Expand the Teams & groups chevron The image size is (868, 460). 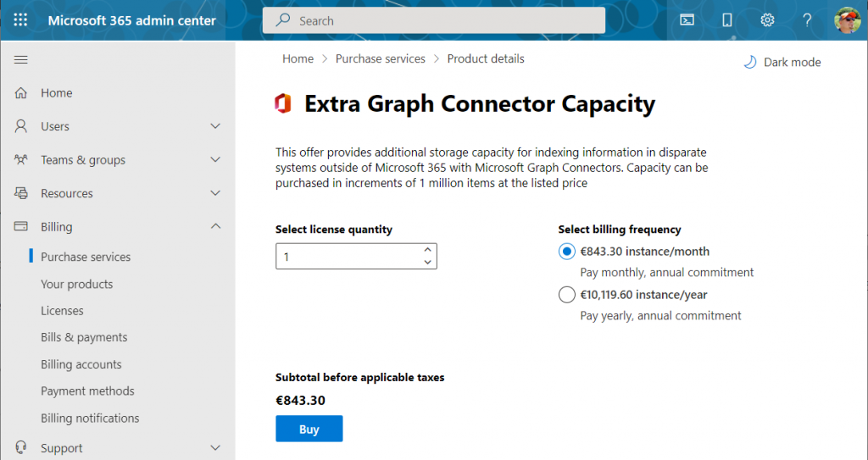coord(215,159)
